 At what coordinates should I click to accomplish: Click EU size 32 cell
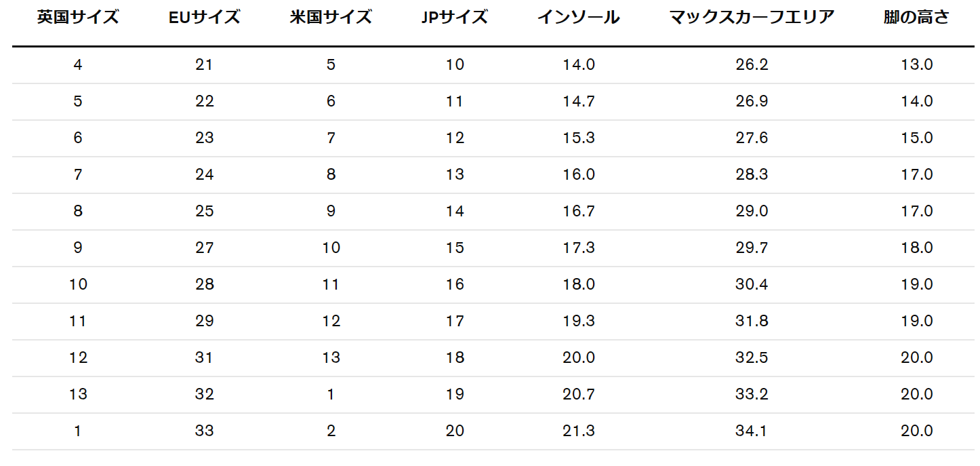204,395
